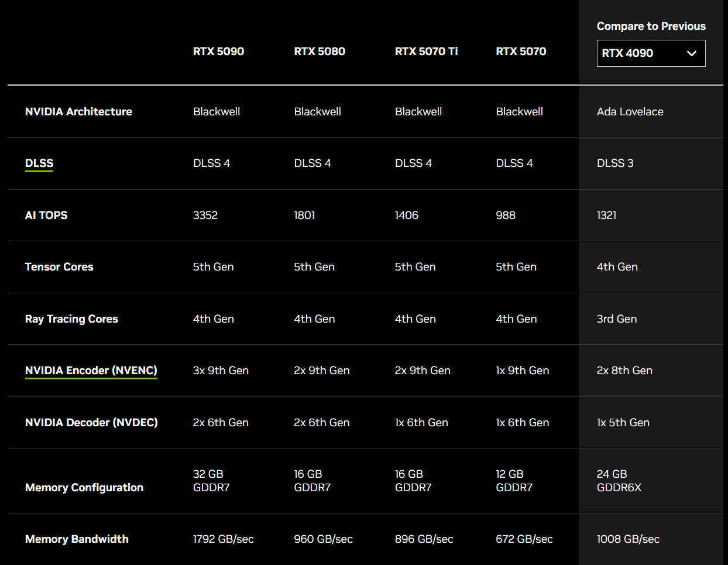Click the Memory Configuration row label
The height and width of the screenshot is (565, 728).
84,488
